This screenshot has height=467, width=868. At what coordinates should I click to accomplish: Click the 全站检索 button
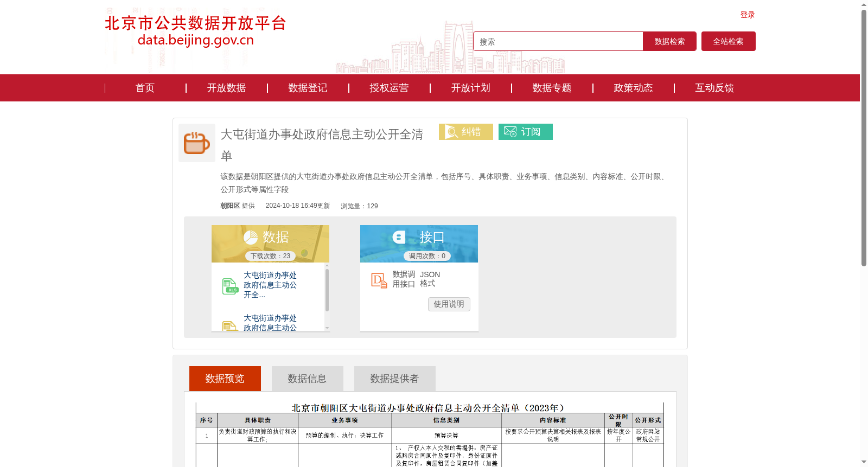(729, 41)
